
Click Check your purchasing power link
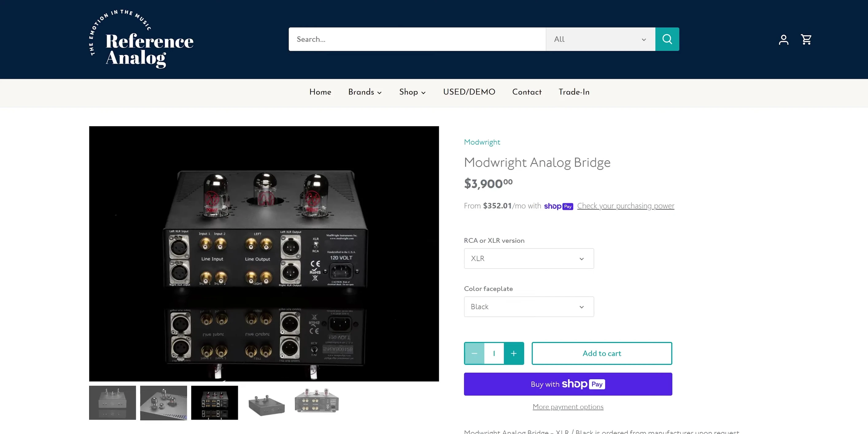click(x=626, y=206)
